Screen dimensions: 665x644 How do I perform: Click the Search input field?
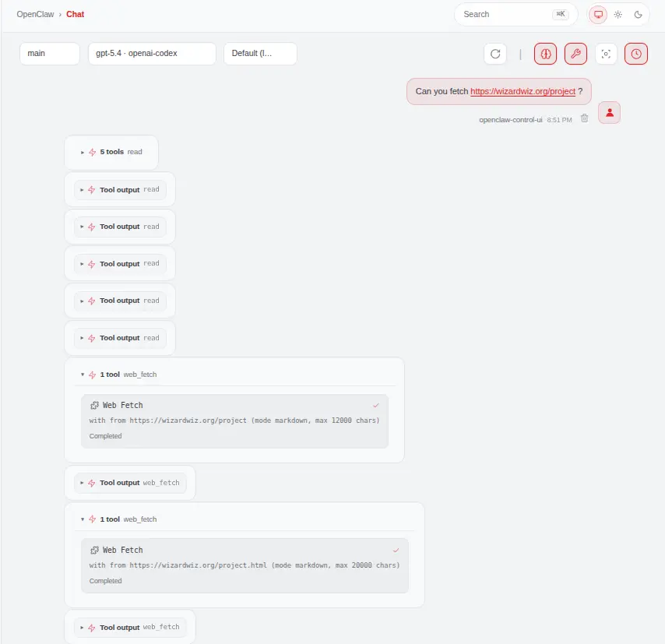(505, 14)
